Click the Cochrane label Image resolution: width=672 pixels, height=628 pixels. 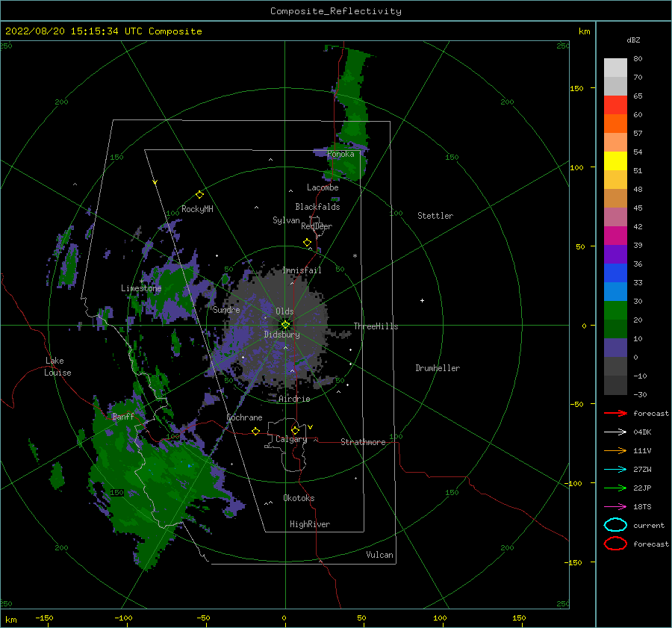(244, 417)
